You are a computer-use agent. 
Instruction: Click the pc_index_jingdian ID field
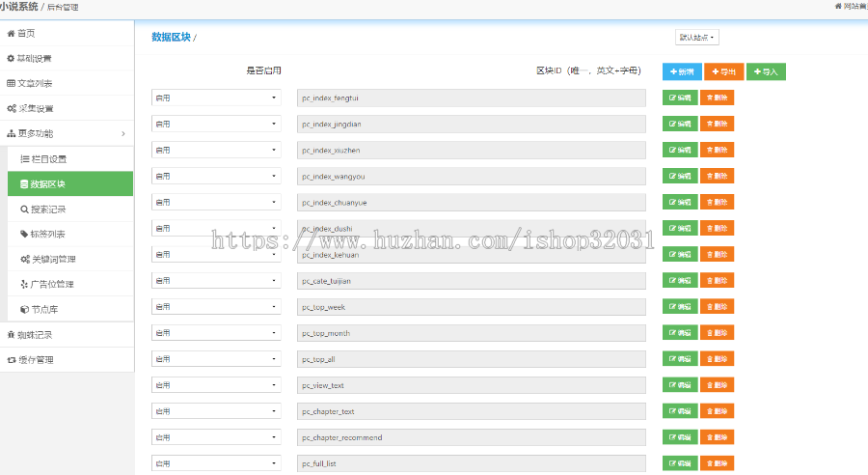[471, 124]
